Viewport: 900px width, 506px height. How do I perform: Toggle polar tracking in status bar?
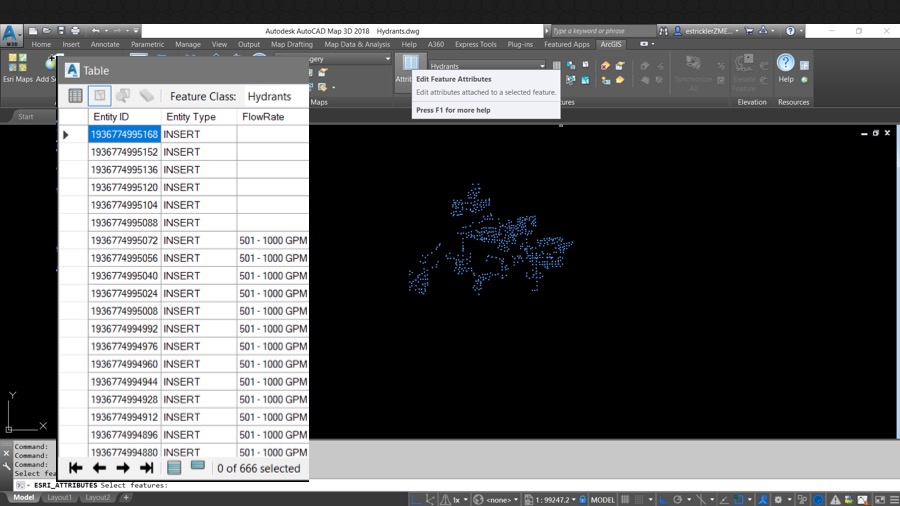[x=677, y=500]
